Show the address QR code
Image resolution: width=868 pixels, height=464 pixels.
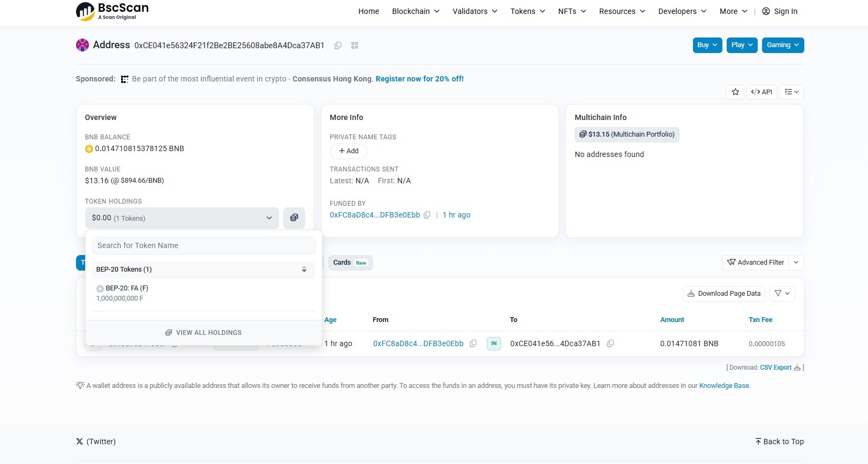tap(354, 46)
